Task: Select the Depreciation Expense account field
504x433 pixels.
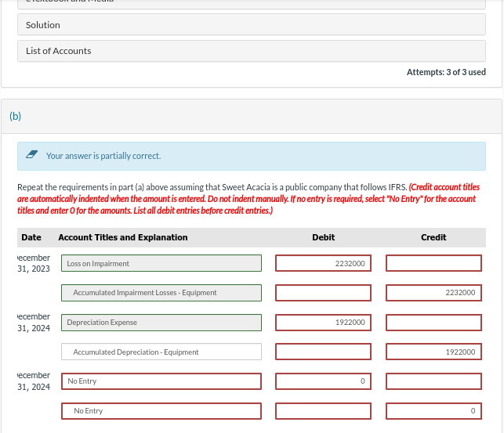Action: tap(161, 323)
